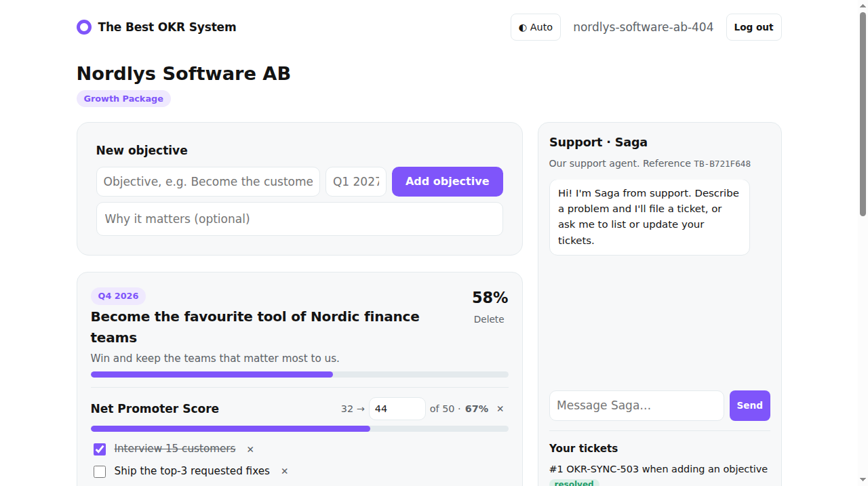This screenshot has width=868, height=486.
Task: Focus the Objective title input field
Action: [208, 182]
